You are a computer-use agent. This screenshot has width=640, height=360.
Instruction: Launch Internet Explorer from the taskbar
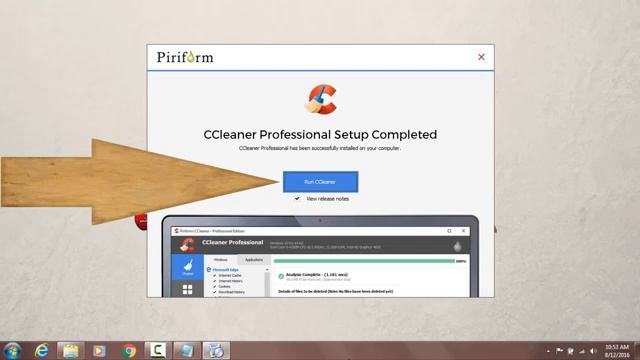[x=41, y=351]
